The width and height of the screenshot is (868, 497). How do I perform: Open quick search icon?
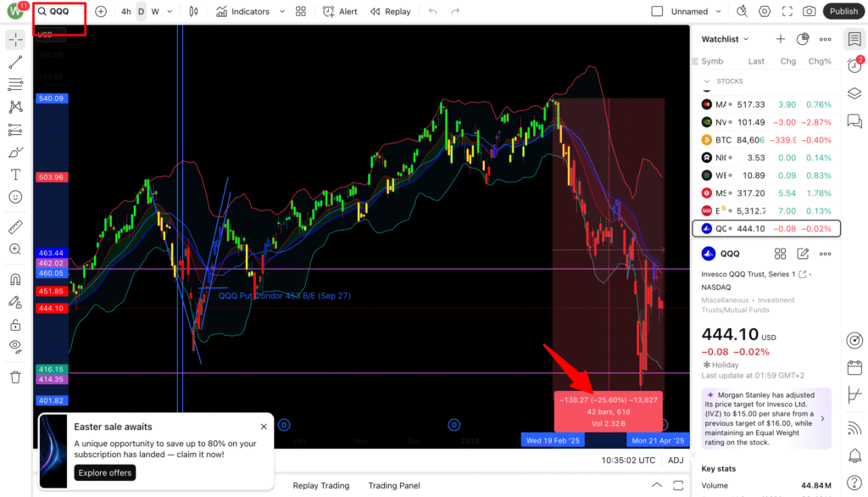pos(742,12)
